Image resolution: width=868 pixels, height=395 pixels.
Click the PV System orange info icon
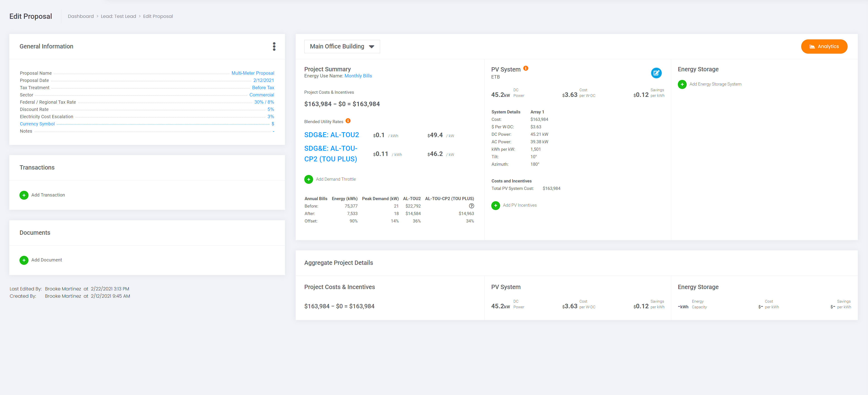(x=526, y=68)
